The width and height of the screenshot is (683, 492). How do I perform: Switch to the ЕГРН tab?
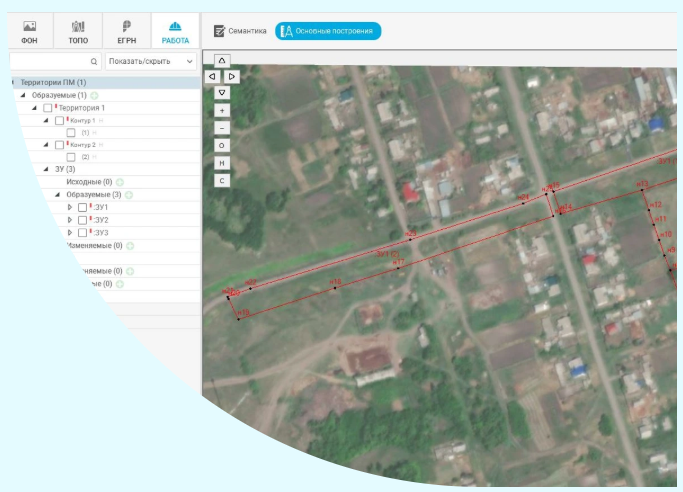pyautogui.click(x=126, y=32)
